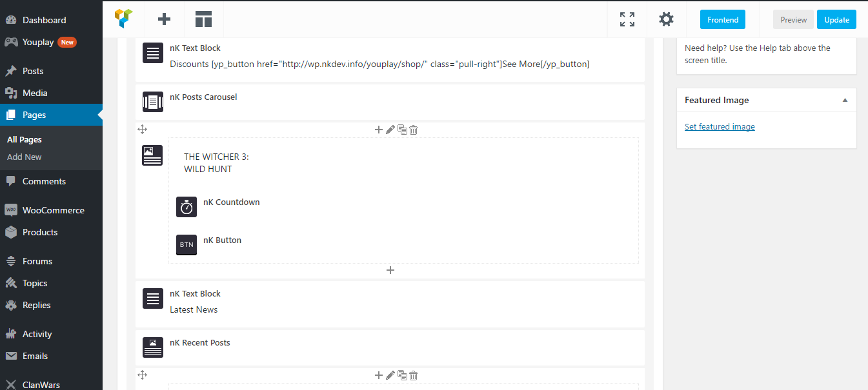Collapse the Featured Image panel arrow
Viewport: 868px width, 390px height.
[x=845, y=100]
